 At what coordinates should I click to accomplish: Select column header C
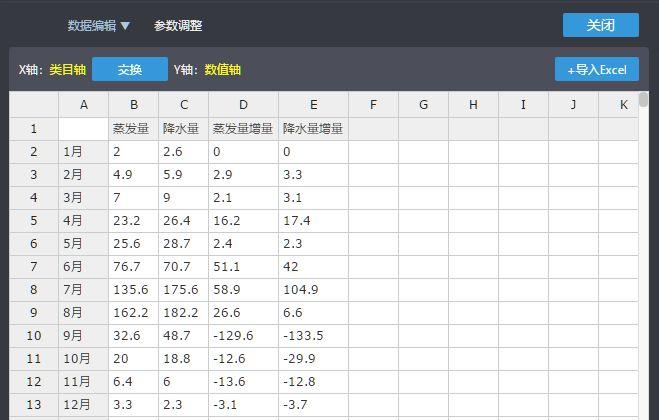(184, 105)
